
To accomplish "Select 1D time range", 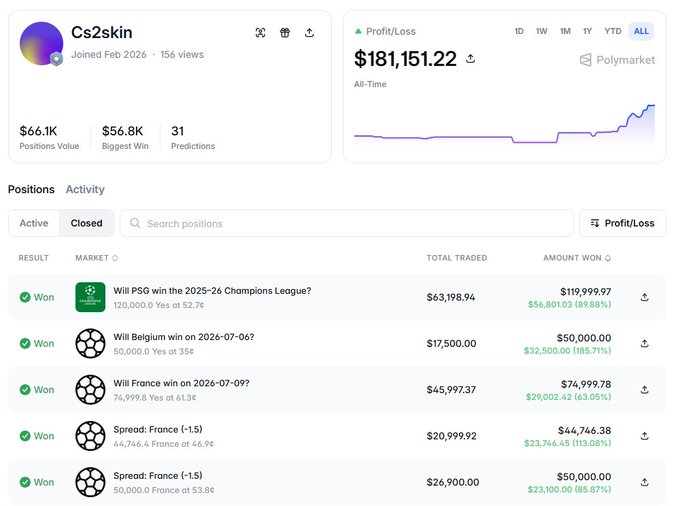I will click(x=519, y=31).
